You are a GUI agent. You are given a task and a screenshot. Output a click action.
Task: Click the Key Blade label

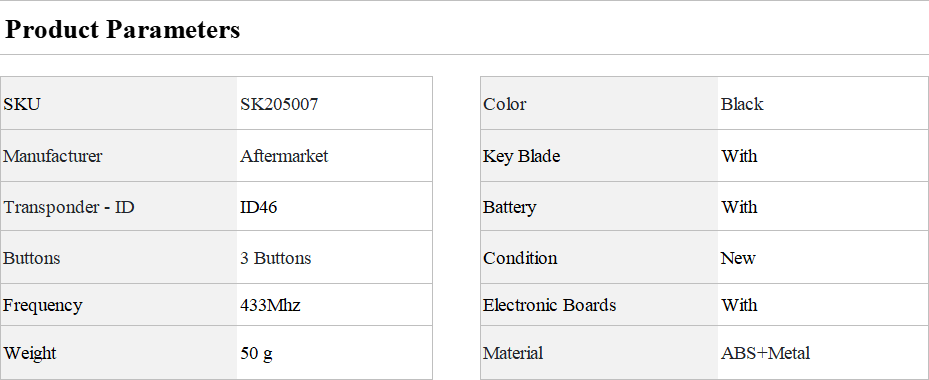pos(521,157)
